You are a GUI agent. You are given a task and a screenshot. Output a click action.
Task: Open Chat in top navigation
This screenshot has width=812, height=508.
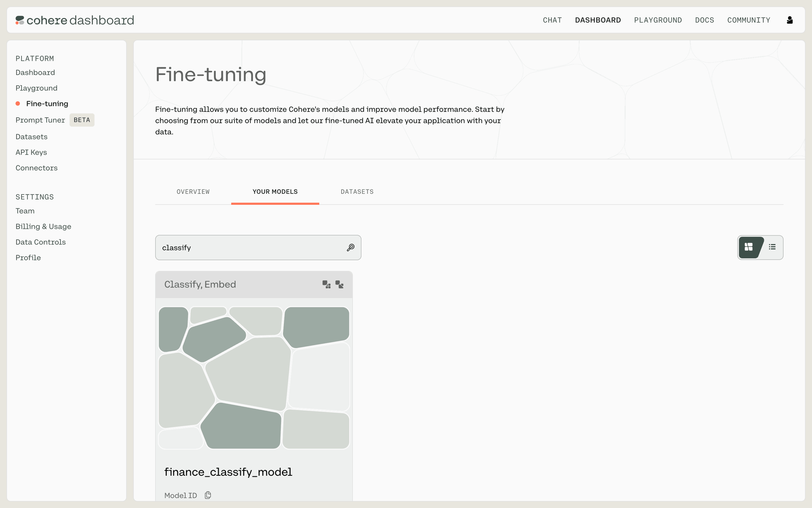click(x=552, y=20)
